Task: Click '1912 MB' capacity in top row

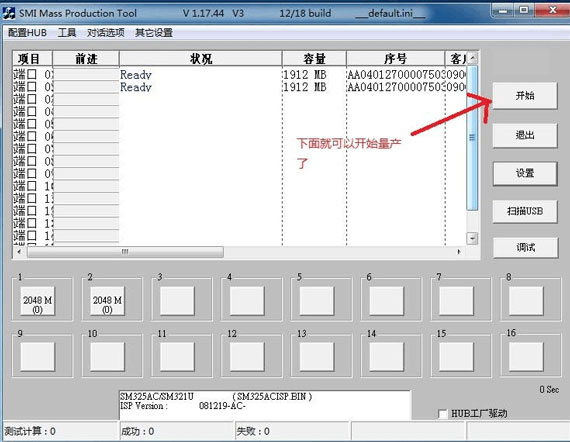Action: coord(305,75)
